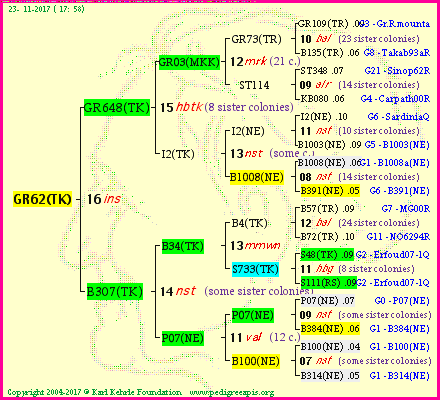Click the yellow B391(NE) .05 entry
The height and width of the screenshot is (400, 440).
click(x=330, y=191)
